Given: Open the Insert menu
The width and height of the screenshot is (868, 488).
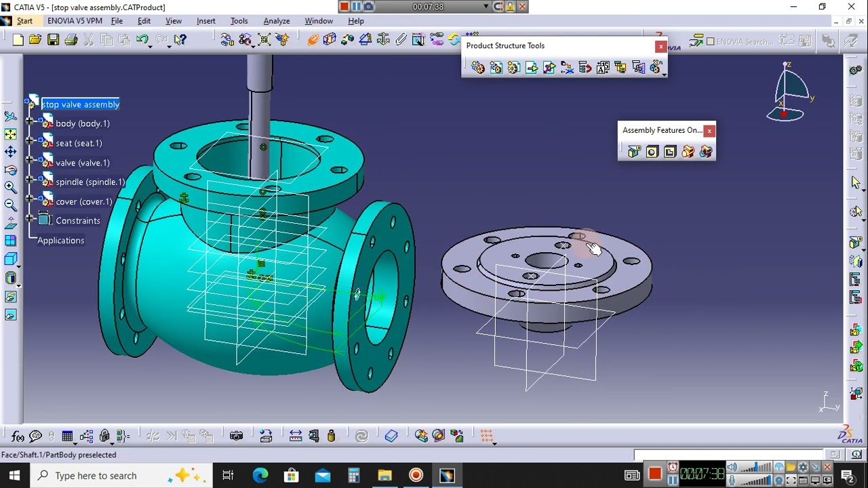Looking at the screenshot, I should coord(205,21).
